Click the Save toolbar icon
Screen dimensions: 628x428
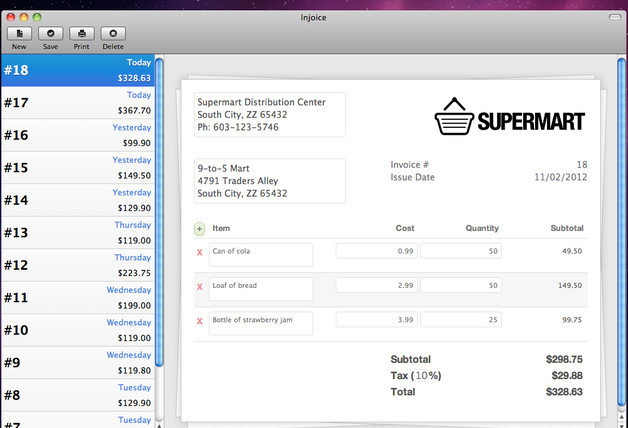tap(50, 34)
